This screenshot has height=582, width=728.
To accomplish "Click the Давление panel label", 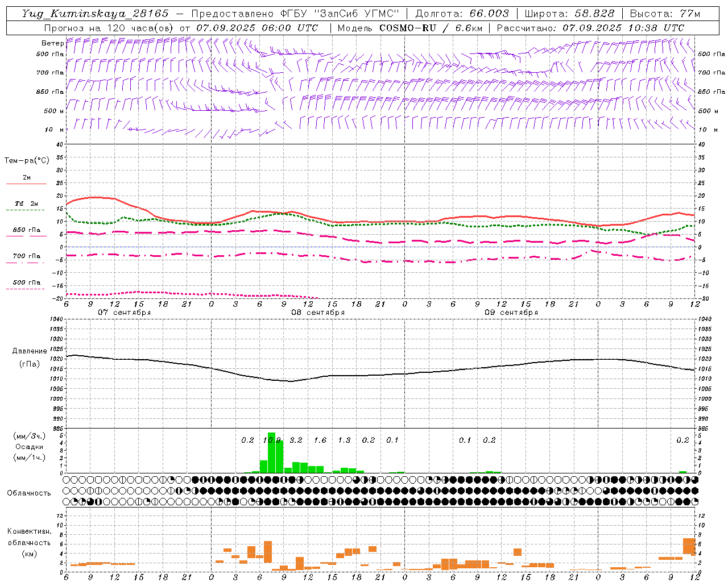I will tap(30, 351).
